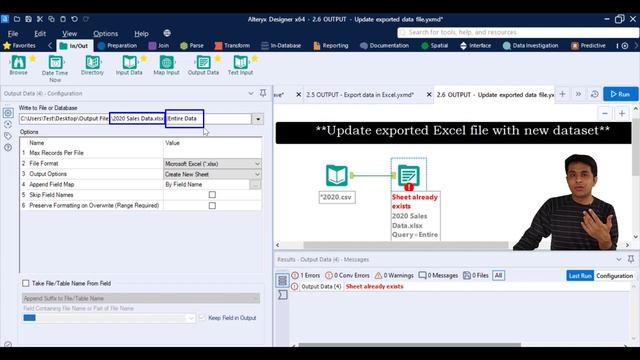Click the undo icon

(x=74, y=19)
